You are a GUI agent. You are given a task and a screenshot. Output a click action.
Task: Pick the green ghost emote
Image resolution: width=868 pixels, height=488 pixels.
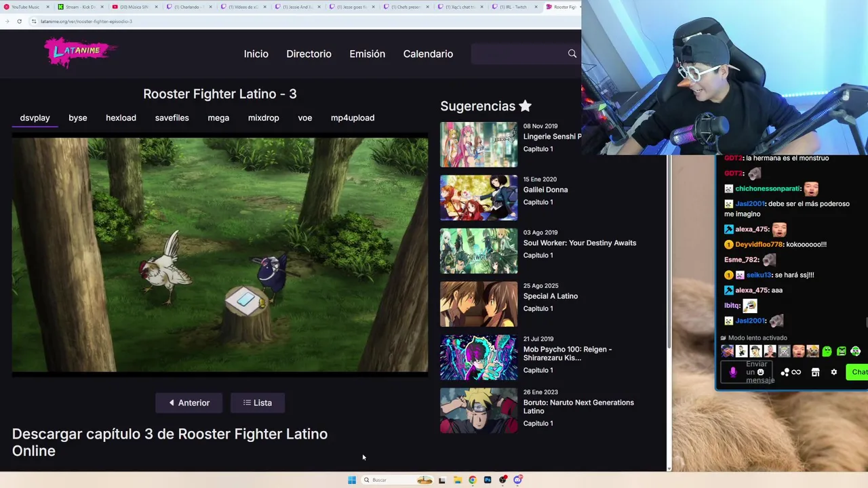tap(827, 351)
